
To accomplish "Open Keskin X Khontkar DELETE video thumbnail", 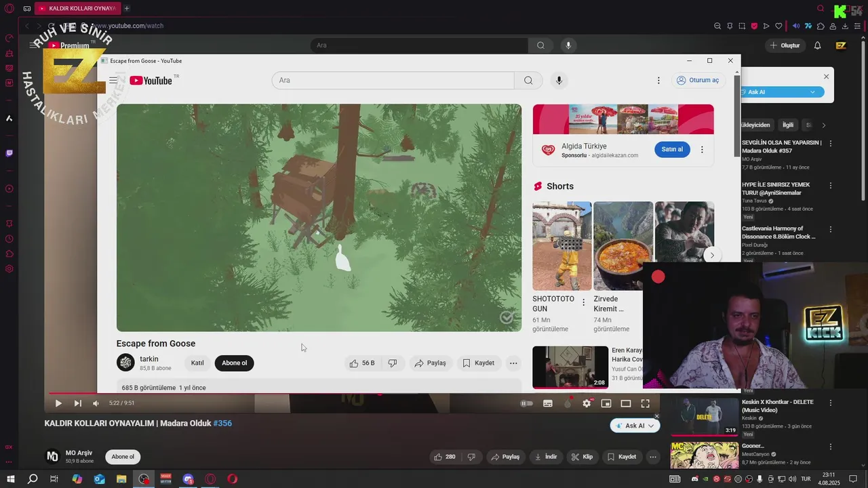I will 705,417.
